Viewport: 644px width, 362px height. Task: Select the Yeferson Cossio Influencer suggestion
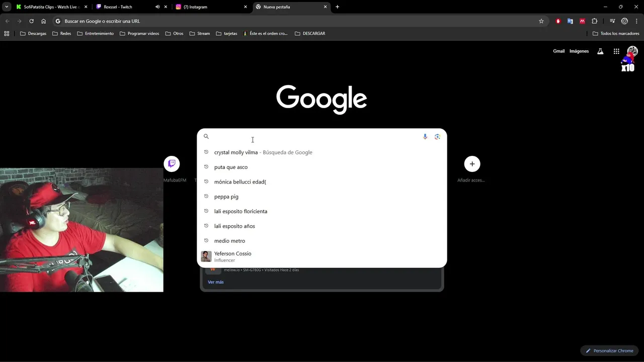point(322,256)
